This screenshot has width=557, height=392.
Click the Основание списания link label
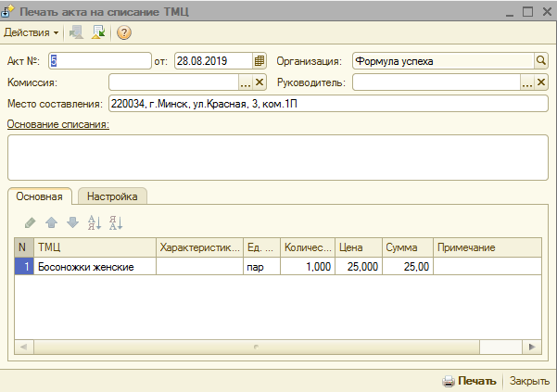58,124
